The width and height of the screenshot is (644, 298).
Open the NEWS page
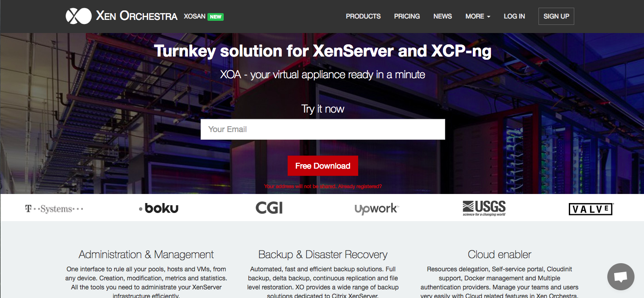442,16
